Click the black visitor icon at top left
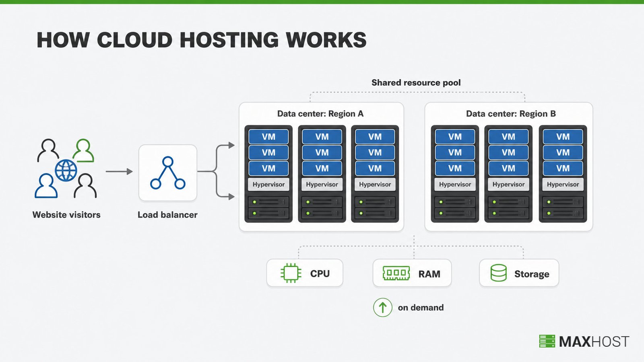This screenshot has height=362, width=644. [x=48, y=150]
